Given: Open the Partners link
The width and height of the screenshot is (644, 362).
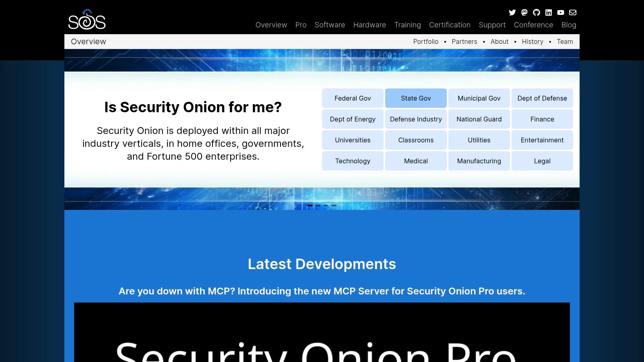Looking at the screenshot, I should [x=464, y=41].
